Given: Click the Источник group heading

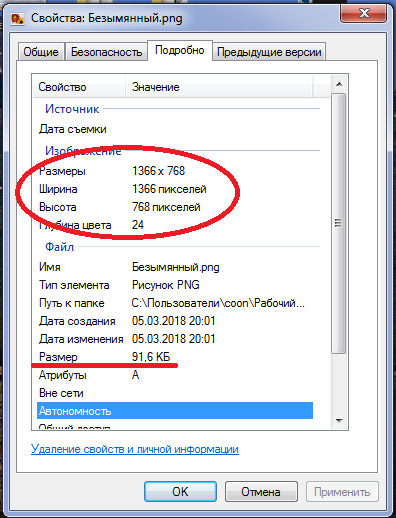Looking at the screenshot, I should [72, 109].
